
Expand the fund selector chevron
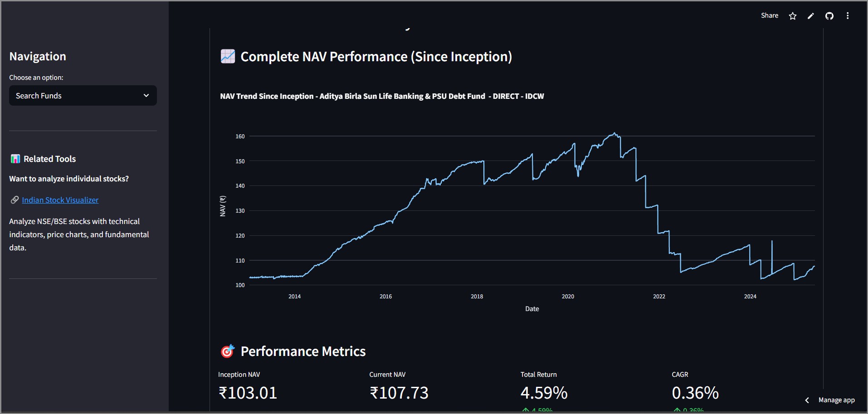click(146, 96)
